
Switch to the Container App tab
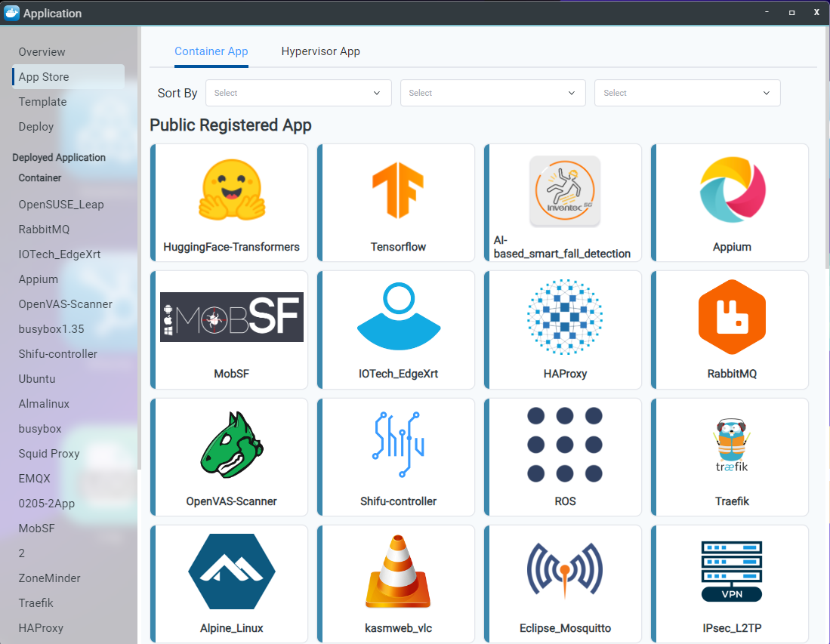pos(211,51)
